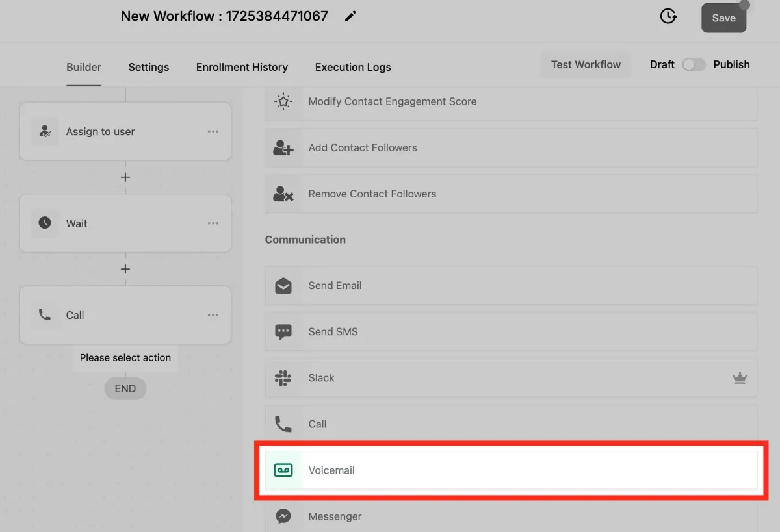Screen dimensions: 780x532
Task: Open version history clock icon
Action: [x=668, y=17]
